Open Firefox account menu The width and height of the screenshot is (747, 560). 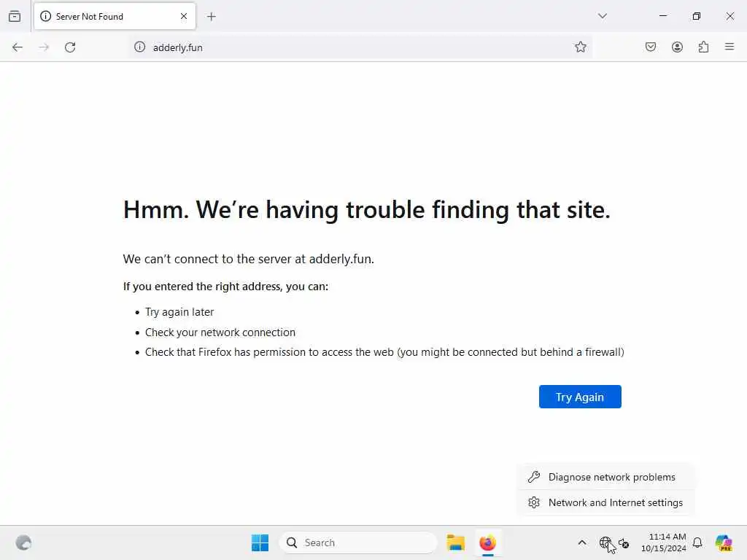(x=677, y=47)
